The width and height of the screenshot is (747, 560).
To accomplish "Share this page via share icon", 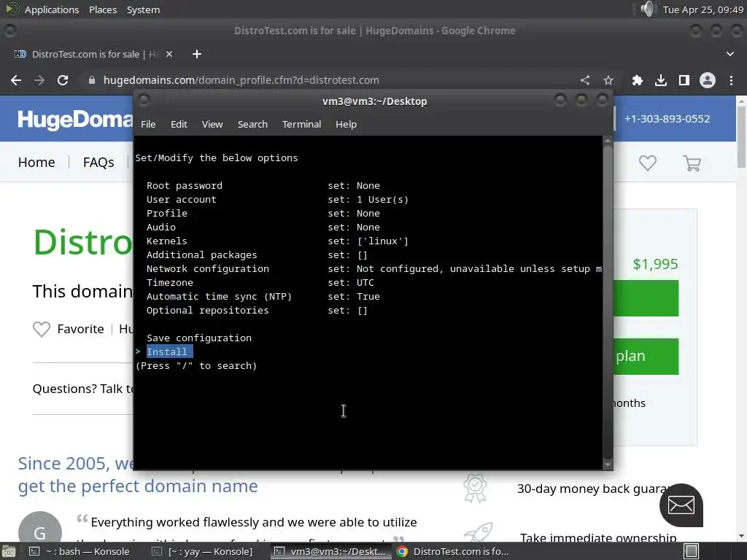I will 585,80.
